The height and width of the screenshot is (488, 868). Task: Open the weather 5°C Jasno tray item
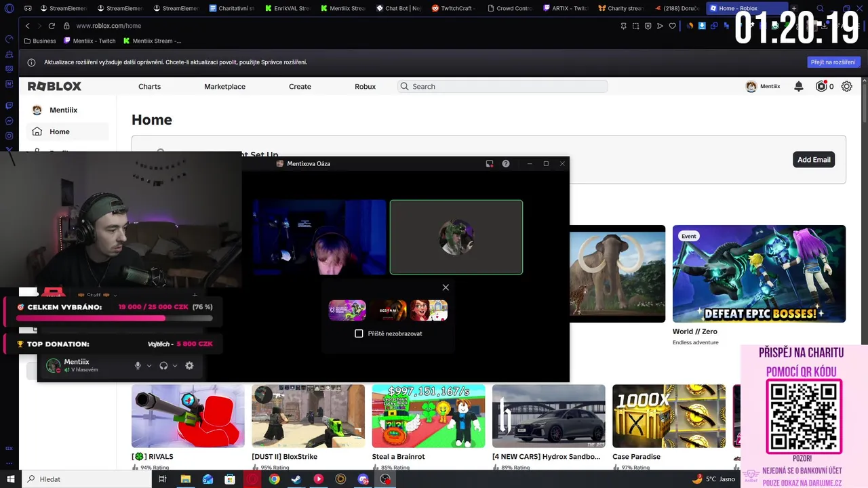click(713, 479)
